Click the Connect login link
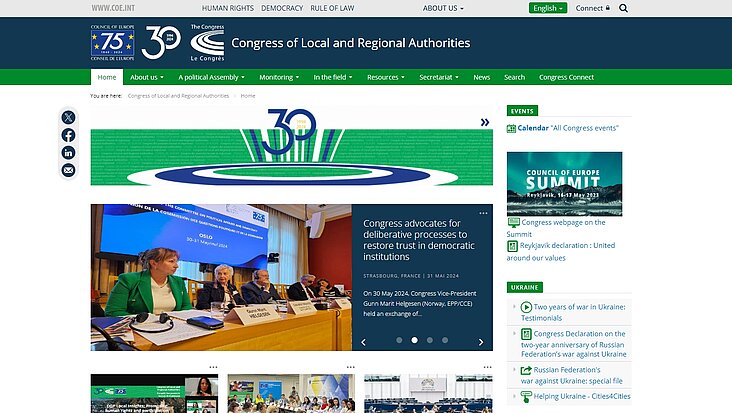This screenshot has height=413, width=732. click(592, 8)
